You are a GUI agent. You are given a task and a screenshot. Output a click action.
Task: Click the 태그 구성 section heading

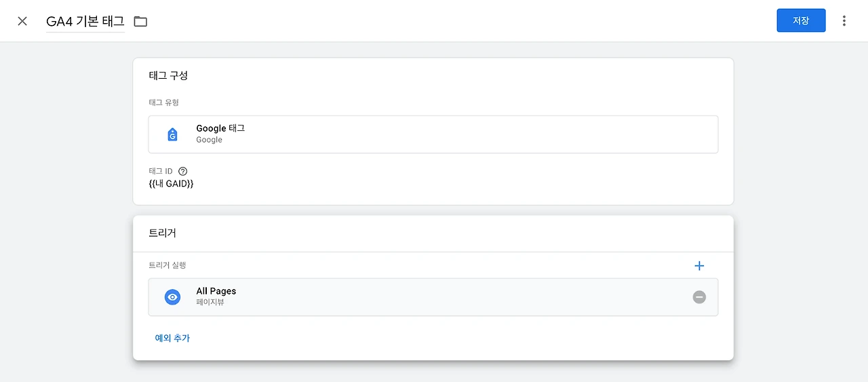click(168, 75)
